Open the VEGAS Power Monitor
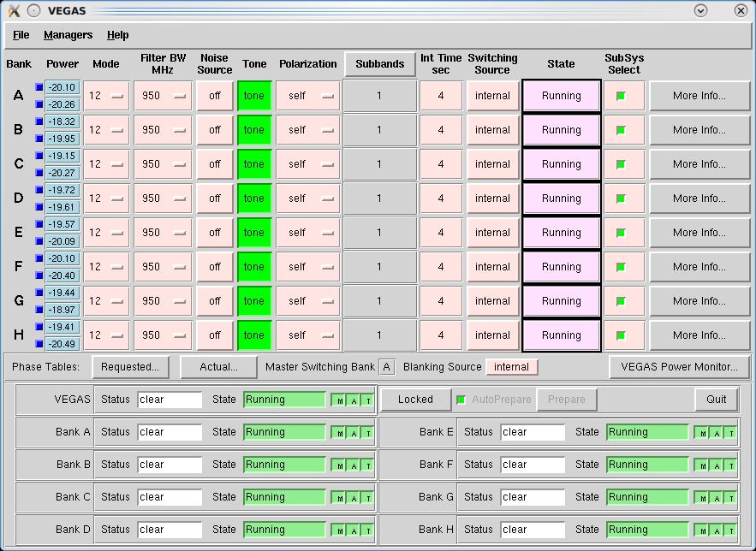 (679, 367)
